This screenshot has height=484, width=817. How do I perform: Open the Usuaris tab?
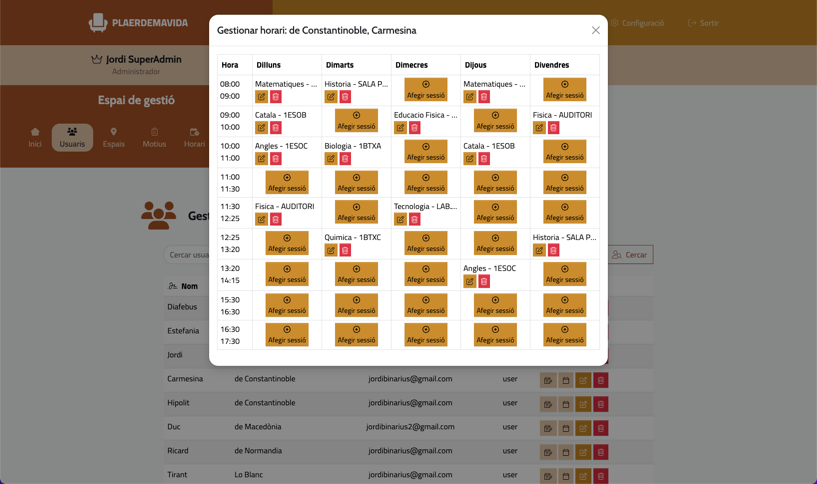pyautogui.click(x=72, y=137)
